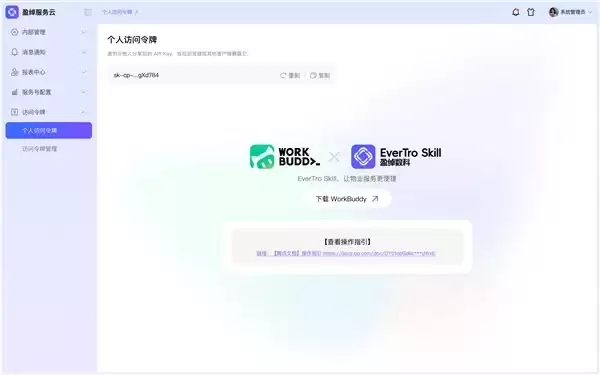Open 访问令牌管理 in the sidebar
The height and width of the screenshot is (375, 600).
coord(39,149)
